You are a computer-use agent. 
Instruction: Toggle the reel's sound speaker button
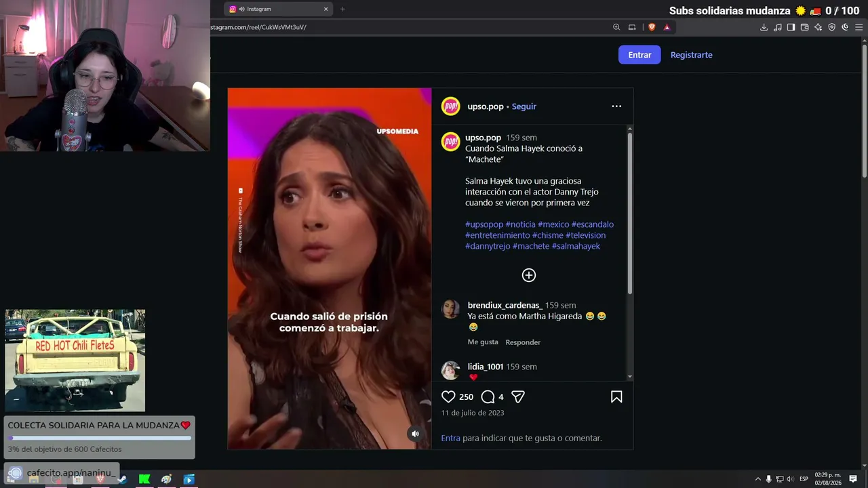click(x=415, y=434)
